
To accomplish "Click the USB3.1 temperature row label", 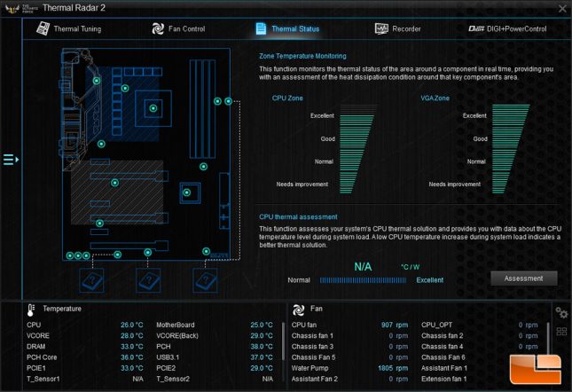I will (x=168, y=357).
